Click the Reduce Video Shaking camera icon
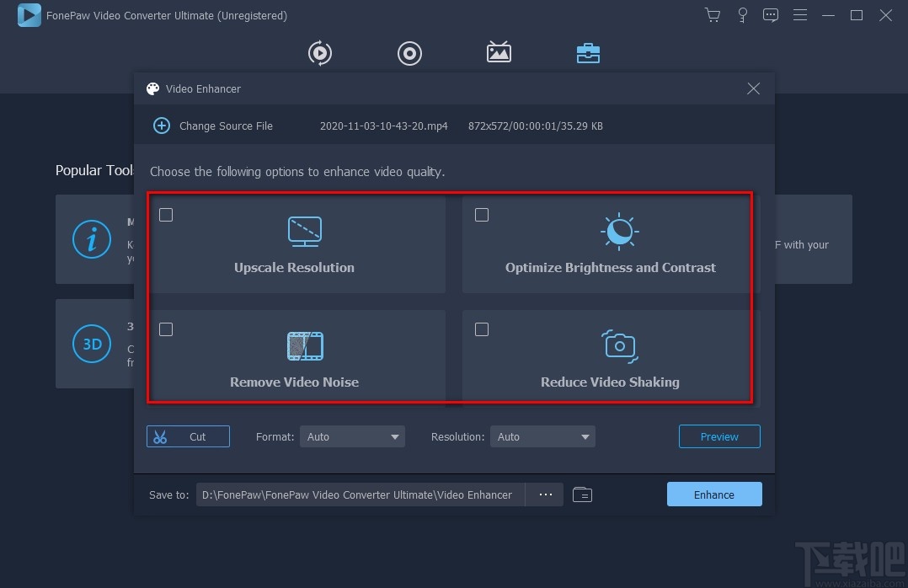Image resolution: width=908 pixels, height=588 pixels. [x=620, y=346]
